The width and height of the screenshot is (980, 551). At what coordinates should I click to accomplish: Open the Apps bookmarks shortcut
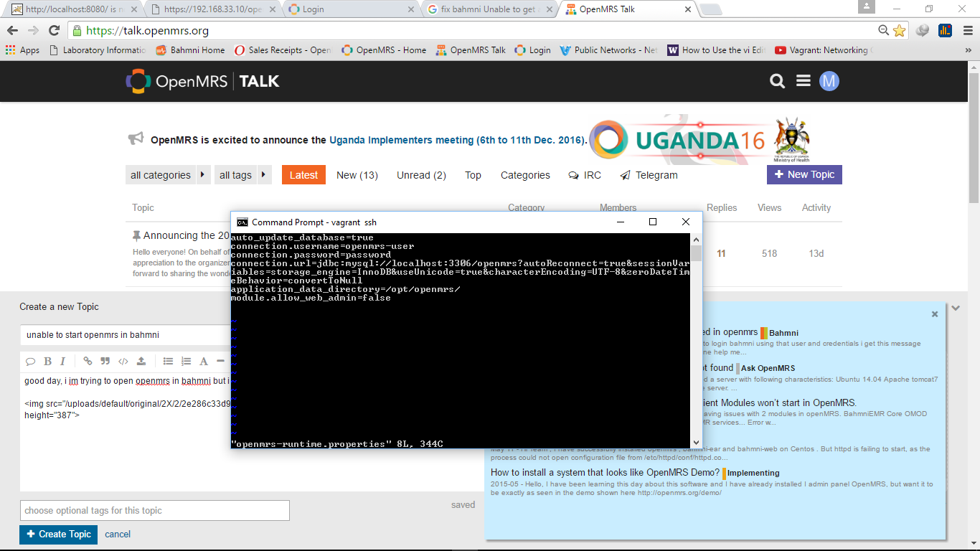pos(22,50)
